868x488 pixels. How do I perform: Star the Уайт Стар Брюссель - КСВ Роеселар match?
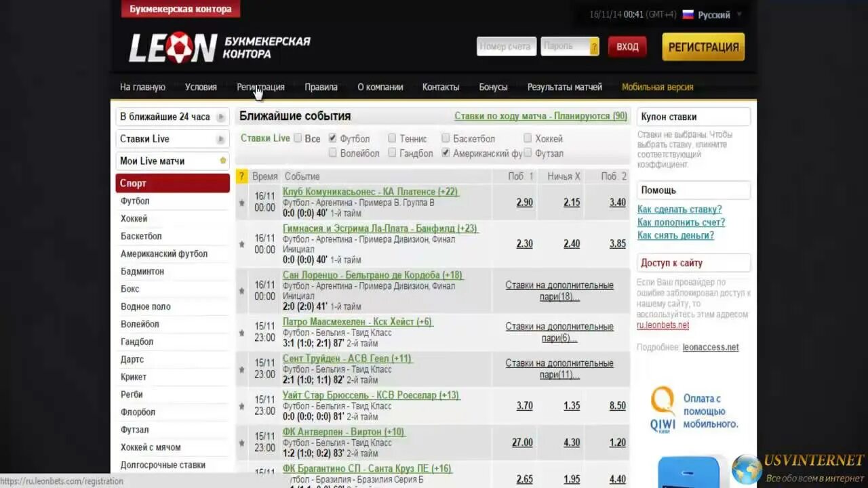[x=241, y=406]
